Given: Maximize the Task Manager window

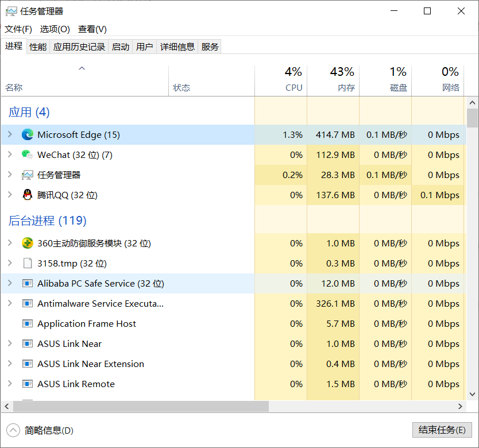Looking at the screenshot, I should [427, 11].
